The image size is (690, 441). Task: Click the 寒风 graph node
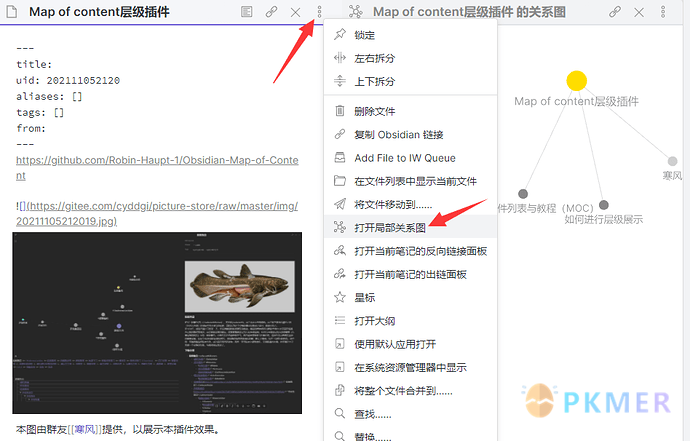coord(672,161)
